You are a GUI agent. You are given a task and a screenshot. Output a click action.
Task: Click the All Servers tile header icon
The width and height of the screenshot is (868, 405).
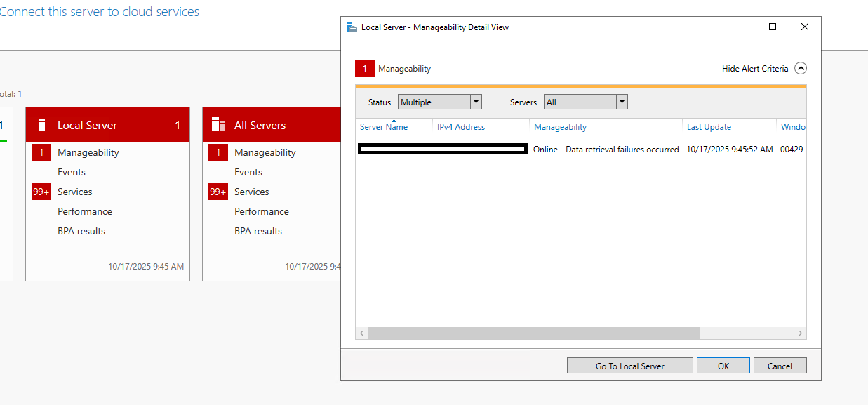click(218, 125)
